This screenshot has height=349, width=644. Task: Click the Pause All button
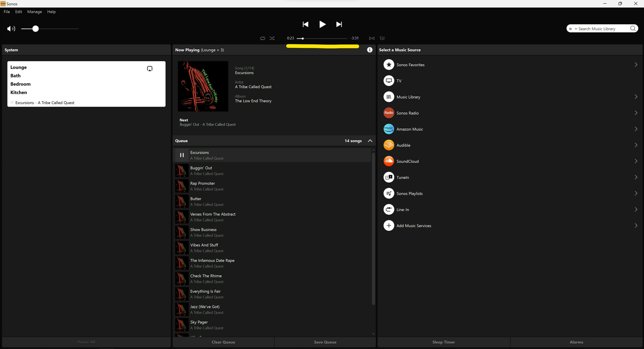(87, 342)
